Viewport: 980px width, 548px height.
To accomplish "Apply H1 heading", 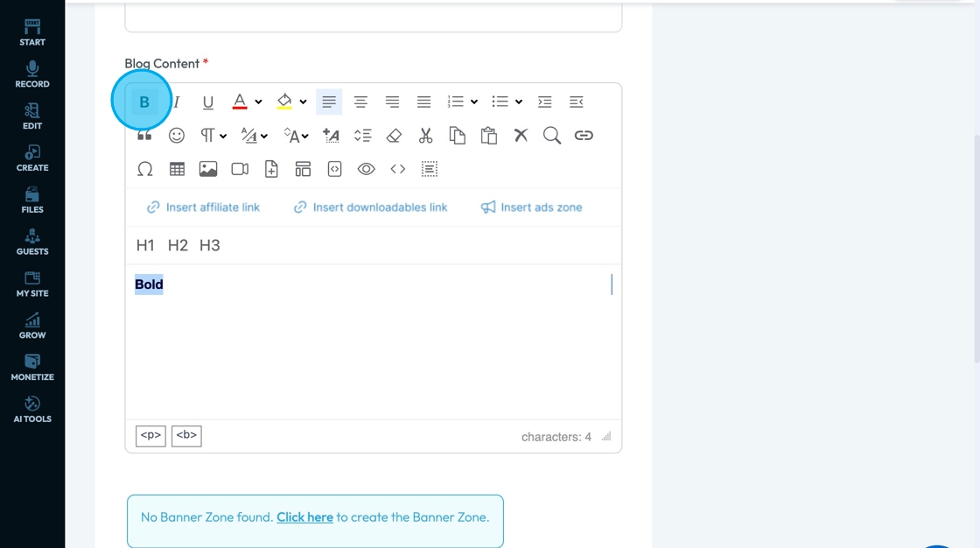I will click(x=145, y=246).
